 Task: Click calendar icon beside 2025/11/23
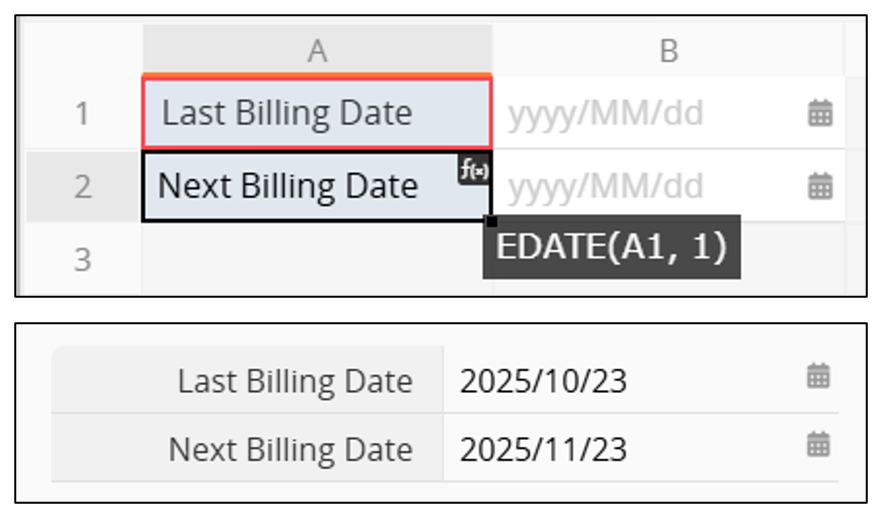[818, 445]
